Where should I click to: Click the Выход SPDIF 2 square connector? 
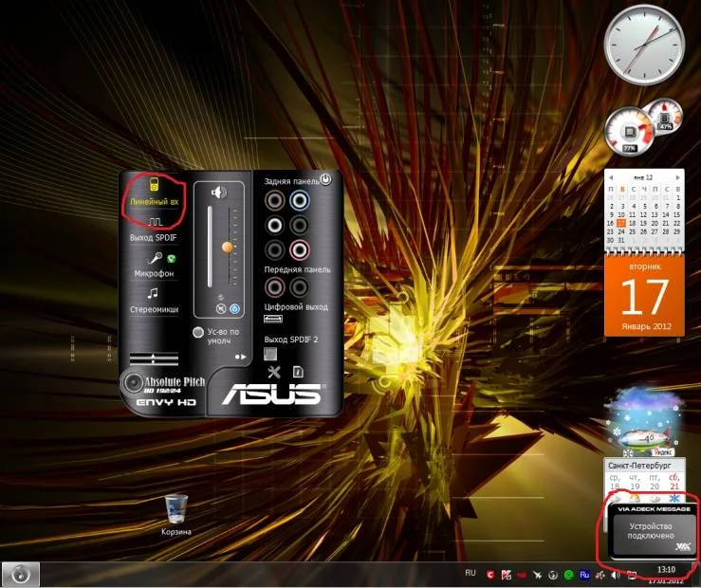[270, 354]
